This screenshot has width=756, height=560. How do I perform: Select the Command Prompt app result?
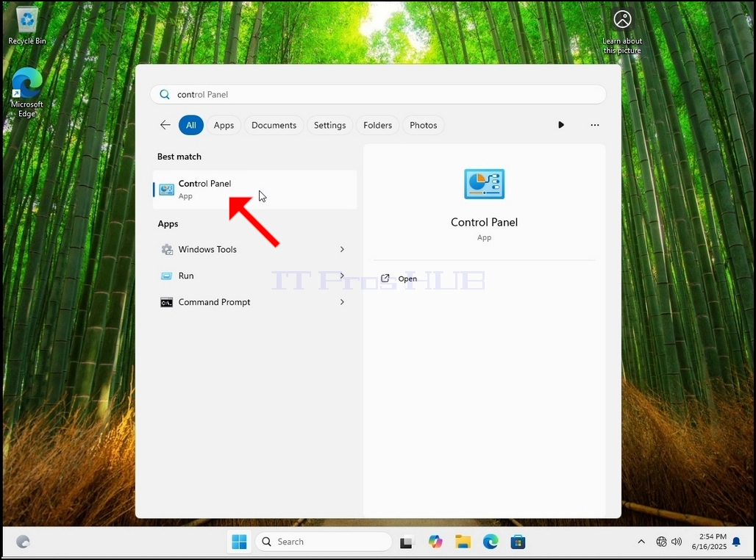[x=254, y=302]
